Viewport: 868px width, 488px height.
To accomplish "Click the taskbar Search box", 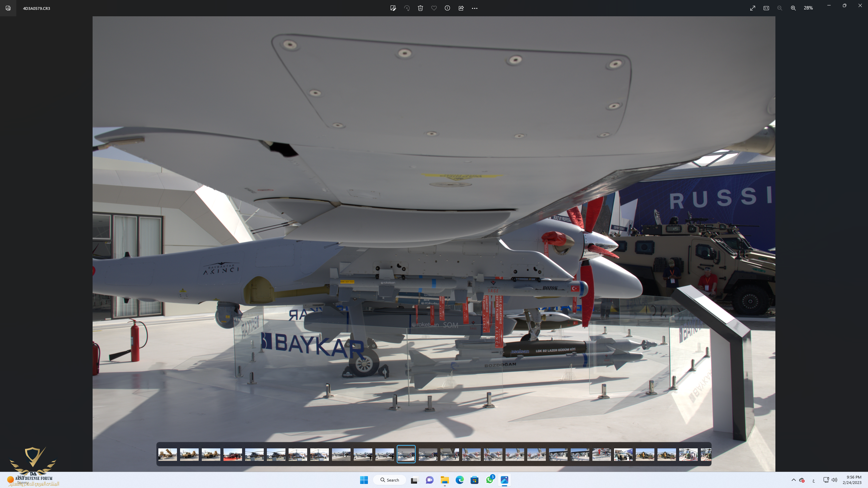I will click(x=390, y=480).
